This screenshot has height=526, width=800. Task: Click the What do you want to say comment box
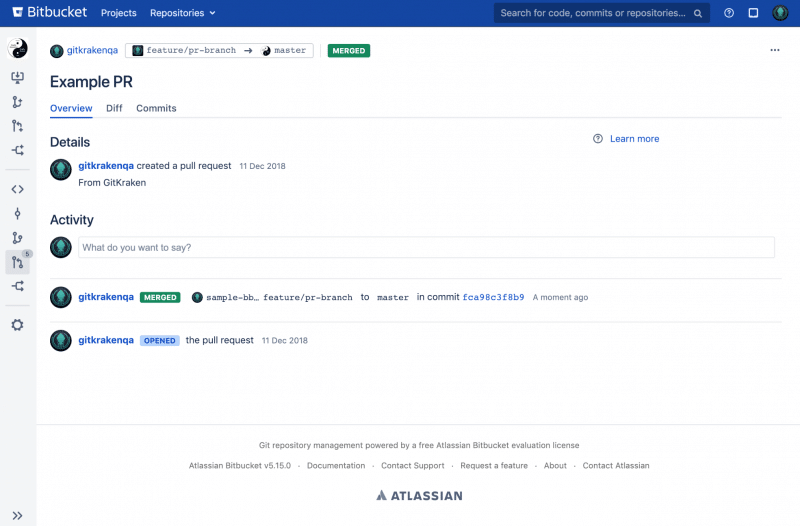click(x=426, y=247)
